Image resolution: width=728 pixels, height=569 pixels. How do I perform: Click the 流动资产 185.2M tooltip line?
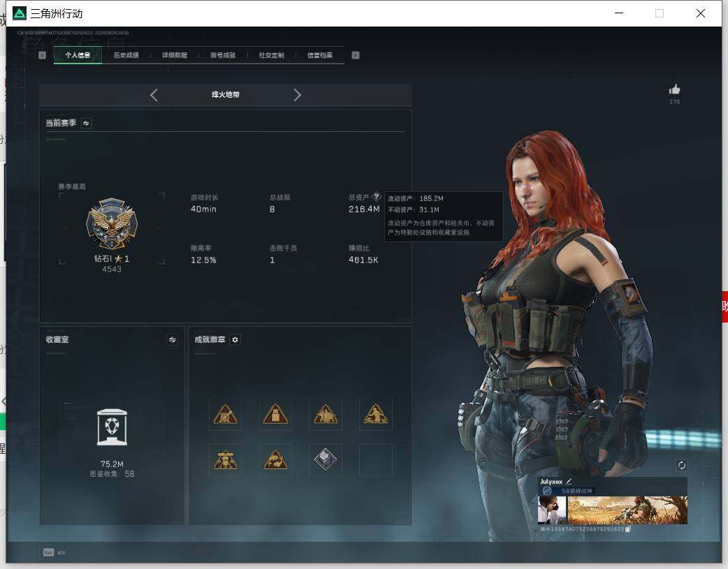[416, 199]
